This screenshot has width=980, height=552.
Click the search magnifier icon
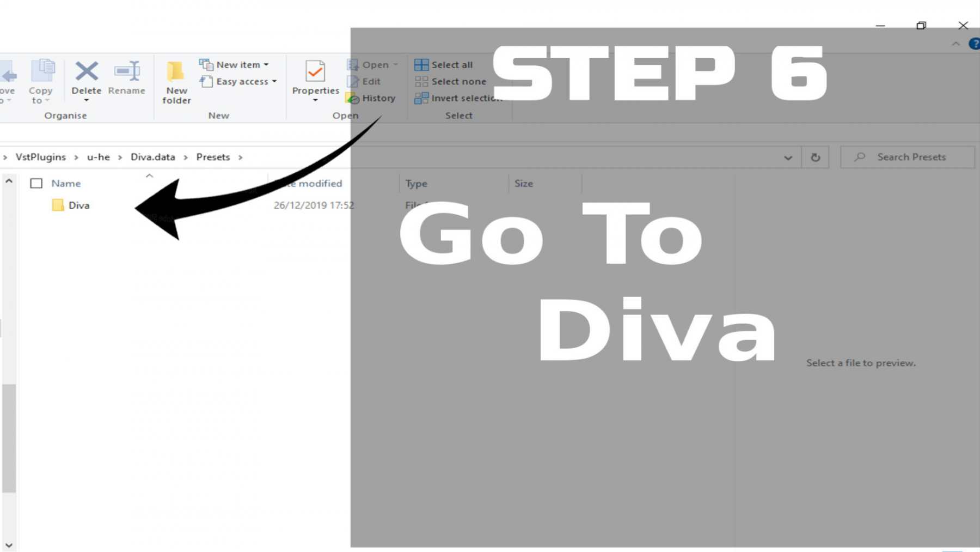[x=860, y=157]
